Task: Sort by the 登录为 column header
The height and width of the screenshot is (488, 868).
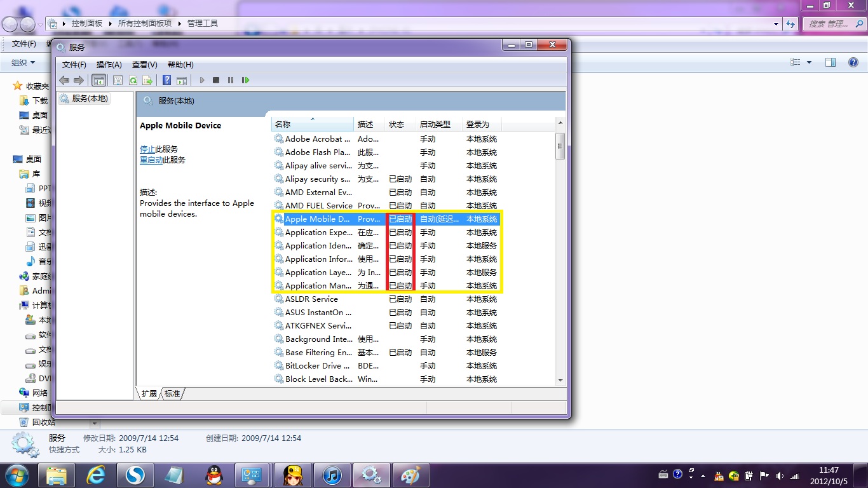Action: click(481, 124)
